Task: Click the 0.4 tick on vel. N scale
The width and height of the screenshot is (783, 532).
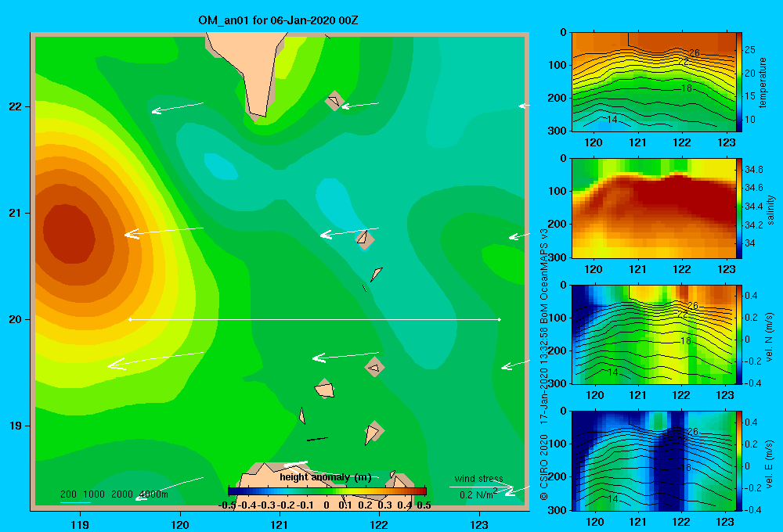Action: (751, 296)
